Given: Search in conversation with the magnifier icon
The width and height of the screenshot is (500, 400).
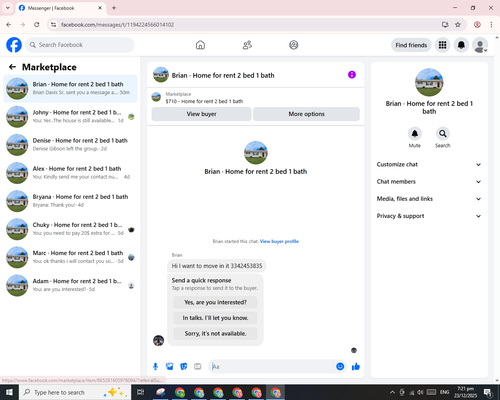Looking at the screenshot, I should (443, 134).
